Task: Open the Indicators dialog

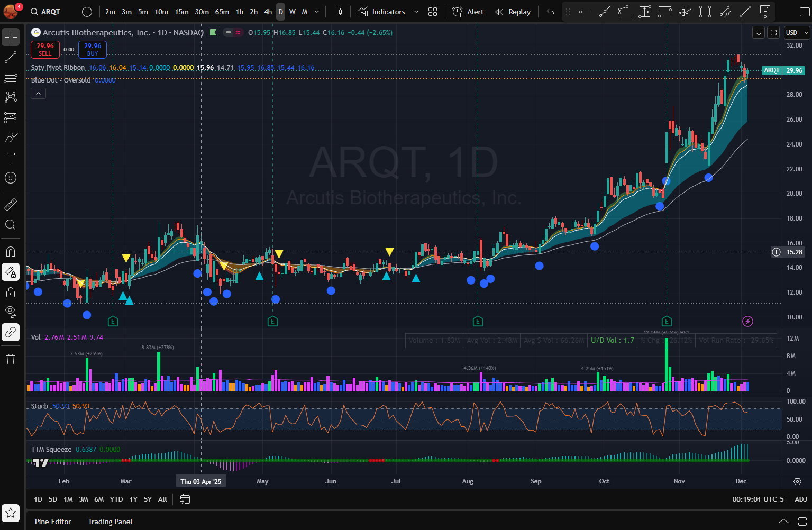Action: (x=382, y=12)
